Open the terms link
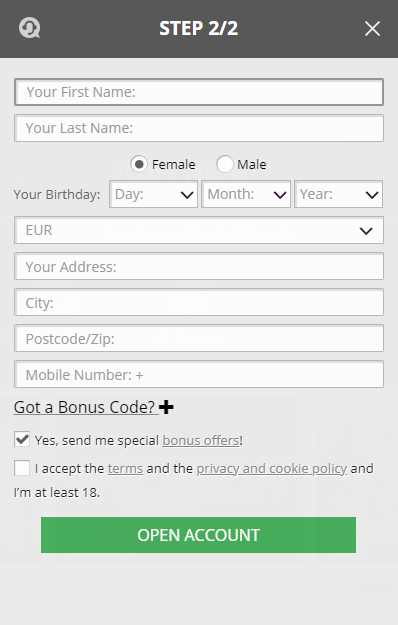The image size is (398, 625). (125, 468)
